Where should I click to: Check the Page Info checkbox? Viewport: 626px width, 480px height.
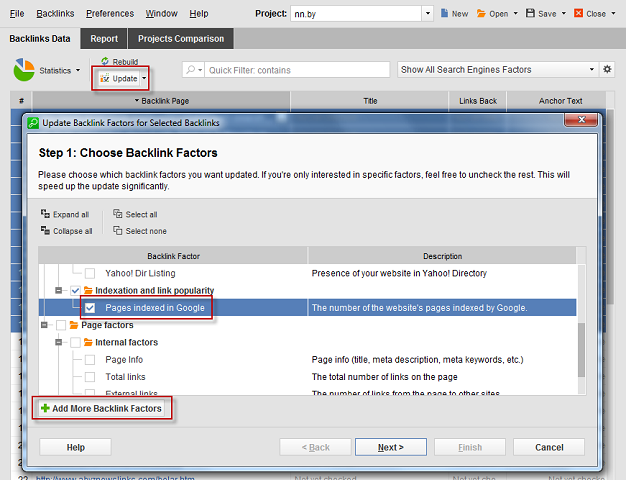coord(90,360)
